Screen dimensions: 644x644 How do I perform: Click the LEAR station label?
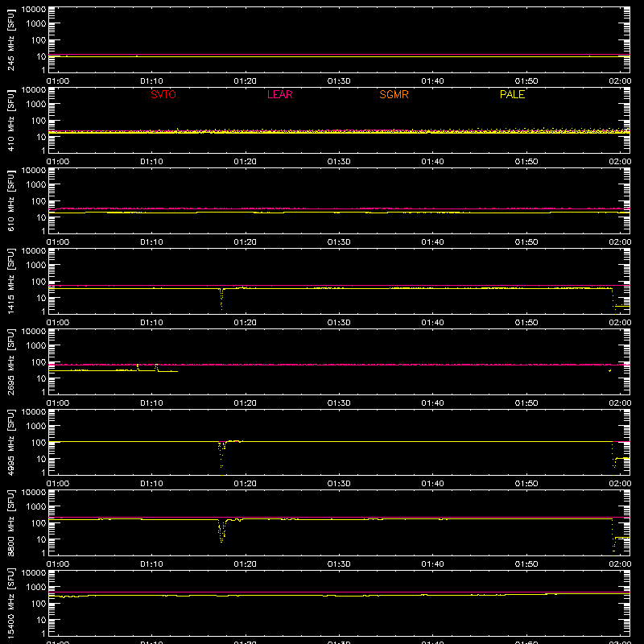pos(279,94)
